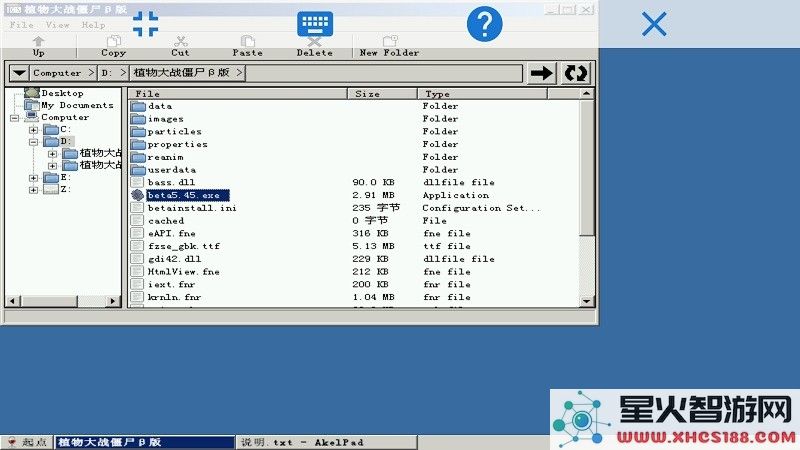Image resolution: width=800 pixels, height=450 pixels.
Task: Click the Delete toolbar icon
Action: pyautogui.click(x=314, y=42)
